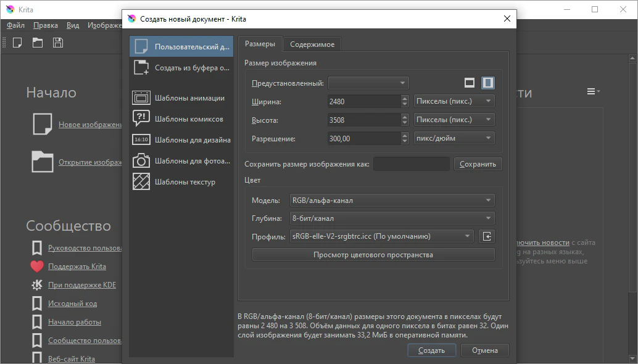Click the width input field
This screenshot has width=638, height=364.
[x=363, y=101]
